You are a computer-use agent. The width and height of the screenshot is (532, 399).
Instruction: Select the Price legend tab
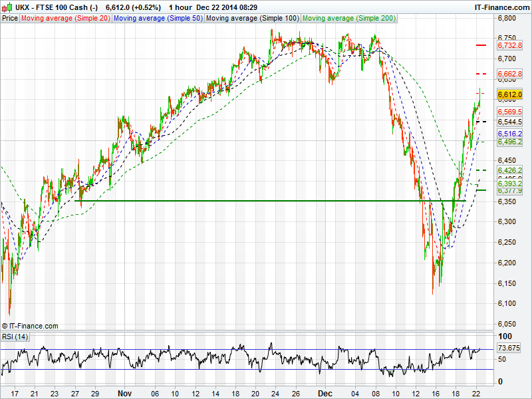pyautogui.click(x=10, y=18)
